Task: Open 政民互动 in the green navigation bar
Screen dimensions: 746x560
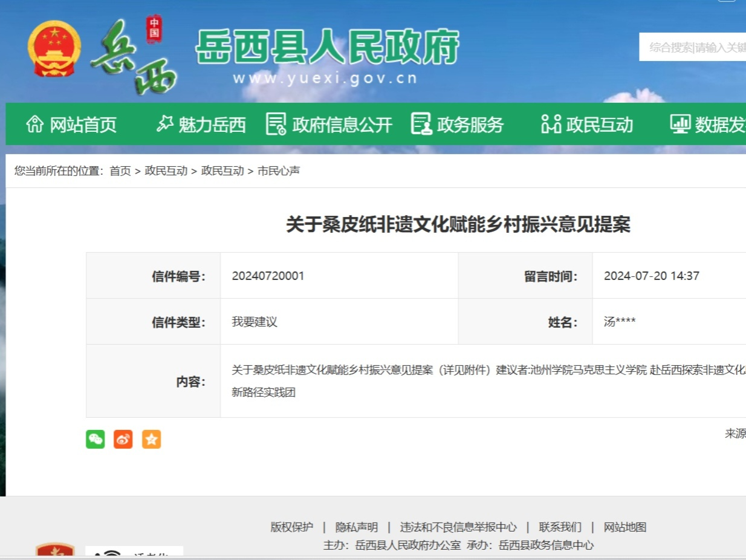Action: pyautogui.click(x=587, y=125)
